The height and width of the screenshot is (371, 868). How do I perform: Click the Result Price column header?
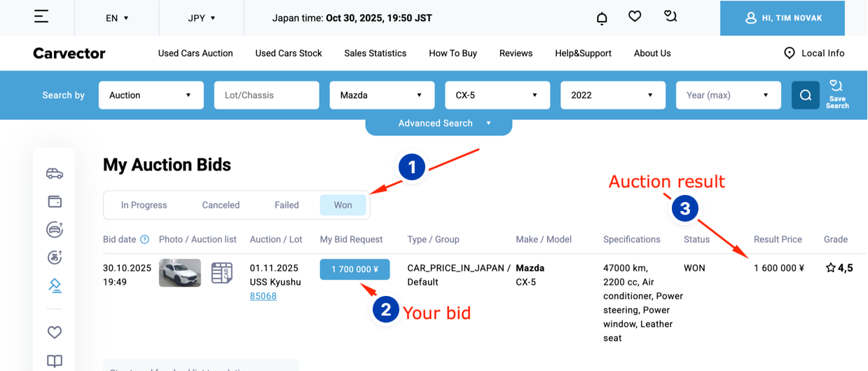click(778, 239)
